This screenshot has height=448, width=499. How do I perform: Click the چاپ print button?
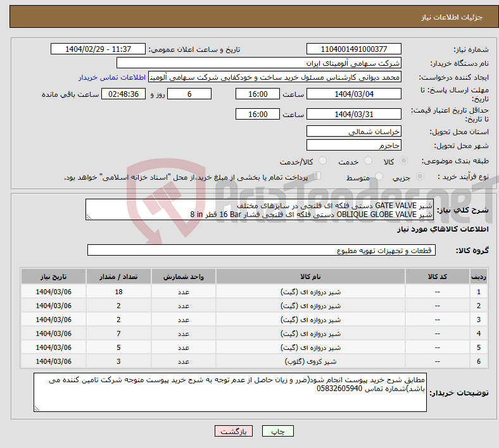click(277, 431)
